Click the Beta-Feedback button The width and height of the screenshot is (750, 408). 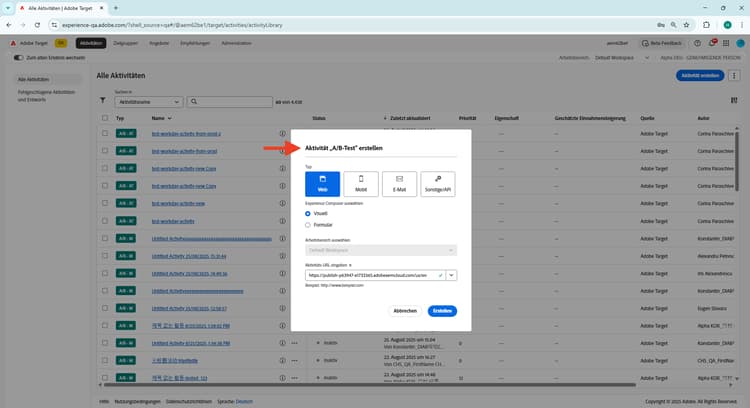662,43
